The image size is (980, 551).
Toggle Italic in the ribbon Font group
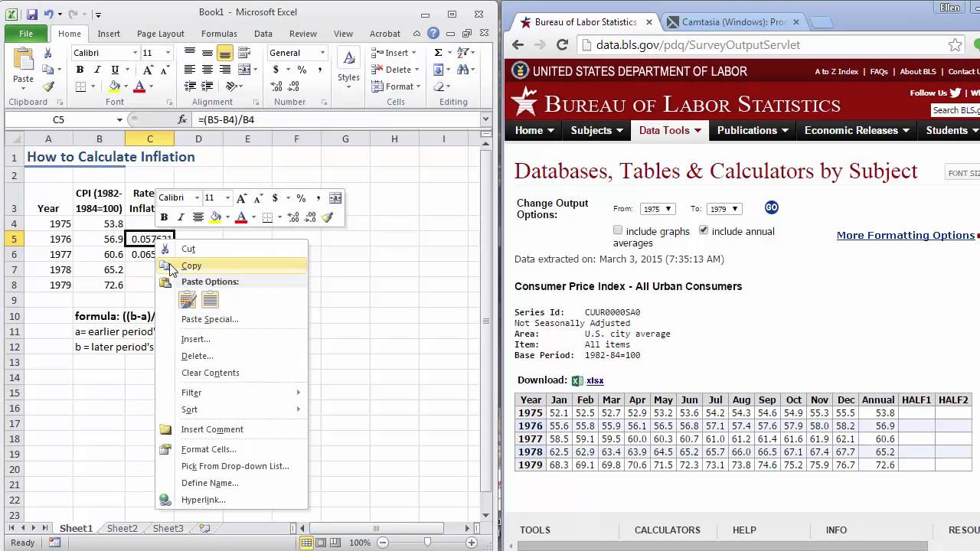[x=97, y=70]
